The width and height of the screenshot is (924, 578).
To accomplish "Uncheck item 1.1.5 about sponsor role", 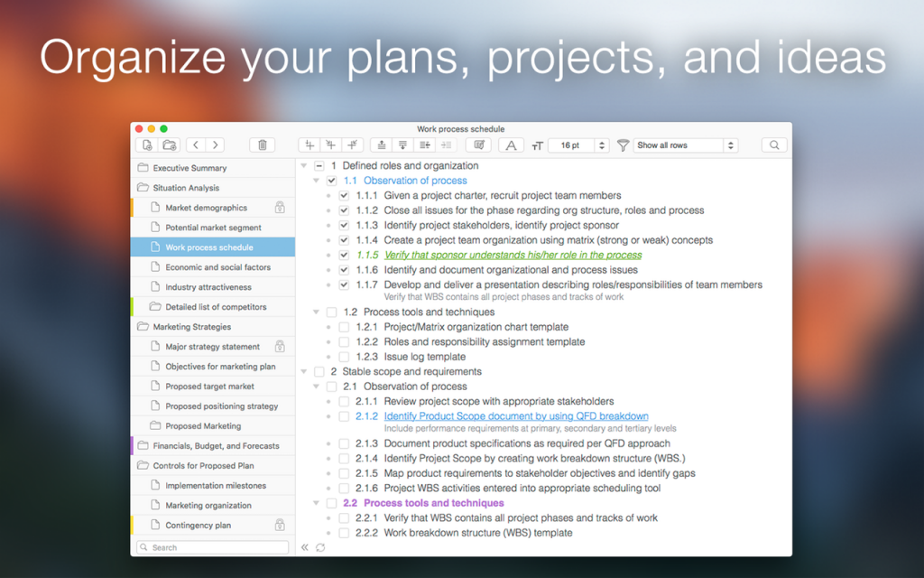I will [344, 256].
